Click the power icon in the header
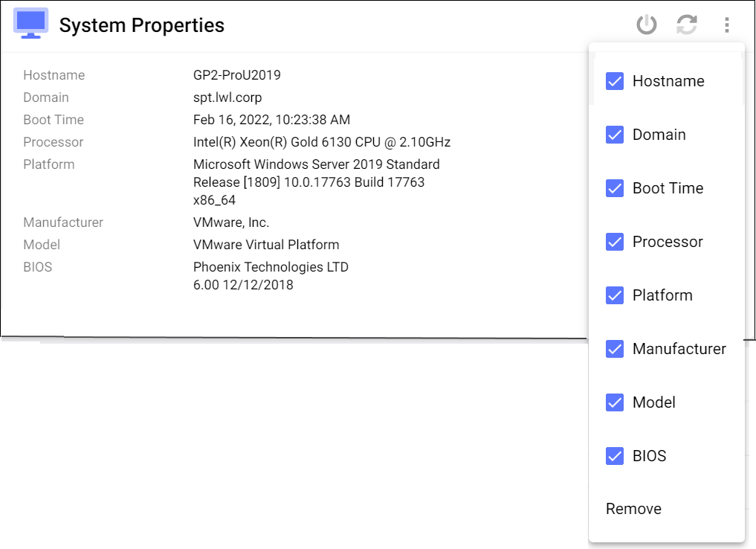Screen dimensions: 756x549 coord(646,25)
